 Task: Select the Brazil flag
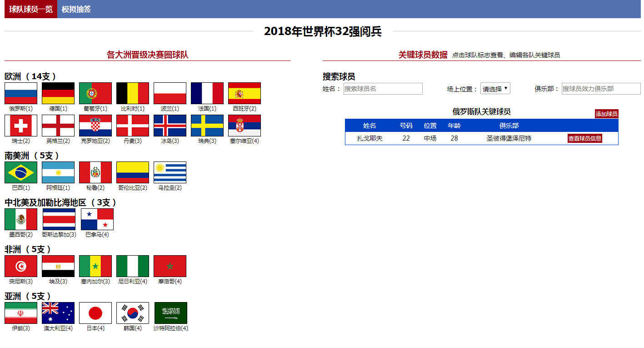[x=21, y=172]
